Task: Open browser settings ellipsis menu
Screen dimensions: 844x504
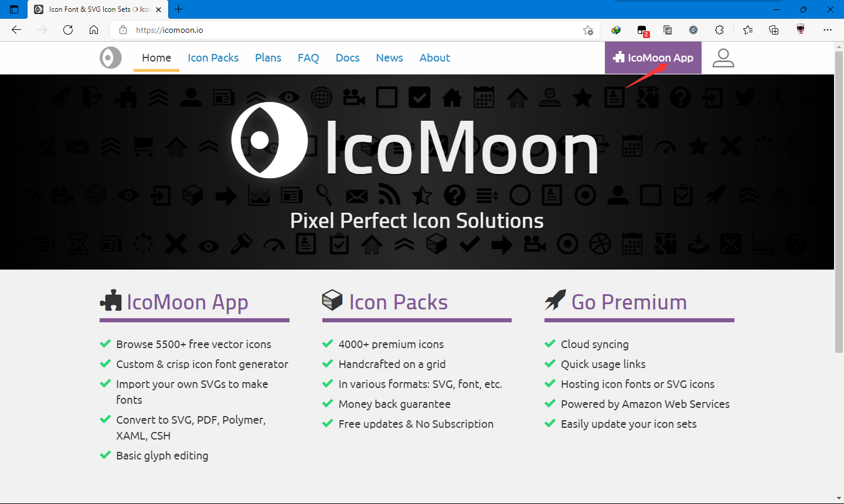Action: [x=827, y=30]
